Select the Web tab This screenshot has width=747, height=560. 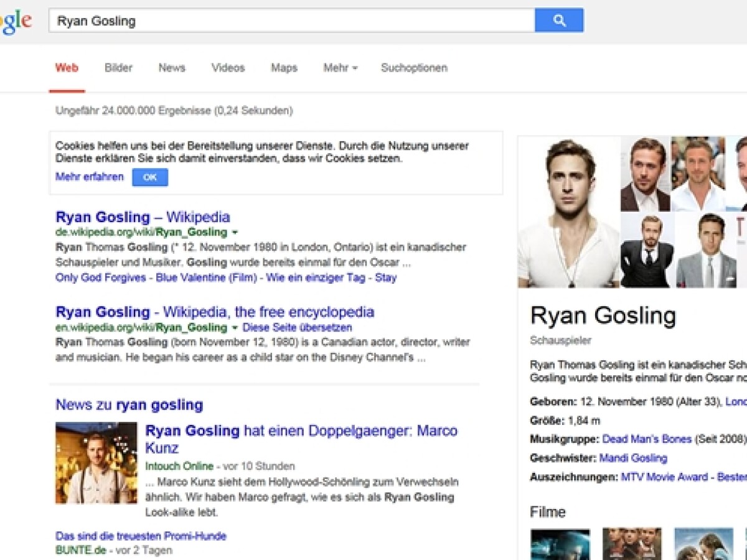[68, 68]
